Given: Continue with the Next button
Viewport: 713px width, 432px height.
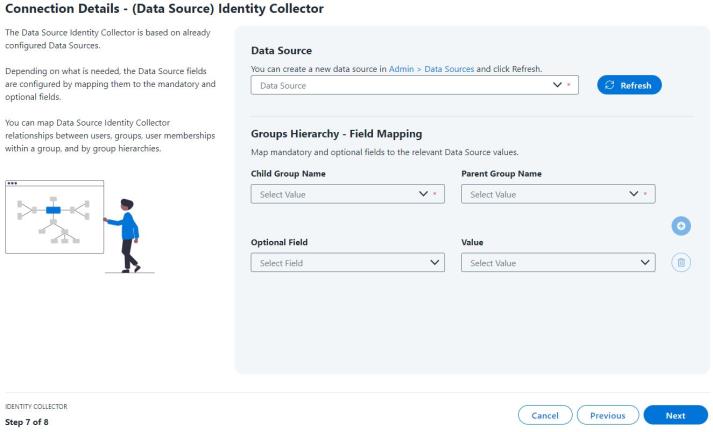Looking at the screenshot, I should (x=675, y=415).
